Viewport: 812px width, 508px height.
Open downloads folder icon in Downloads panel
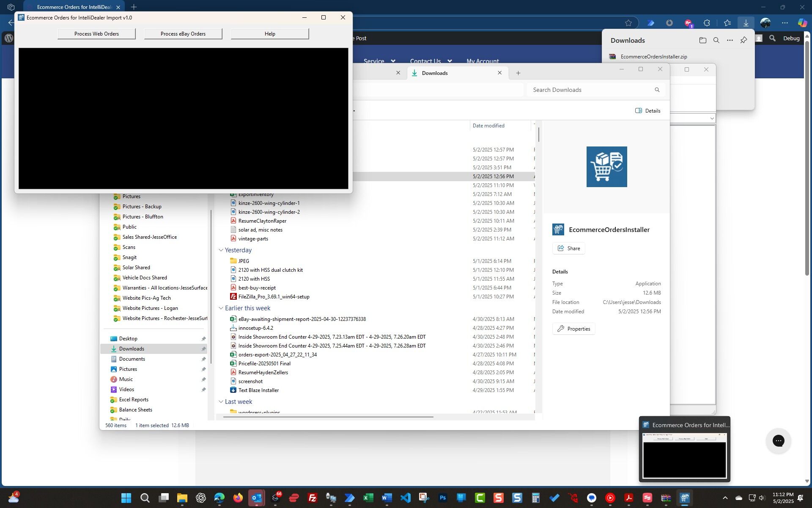702,40
